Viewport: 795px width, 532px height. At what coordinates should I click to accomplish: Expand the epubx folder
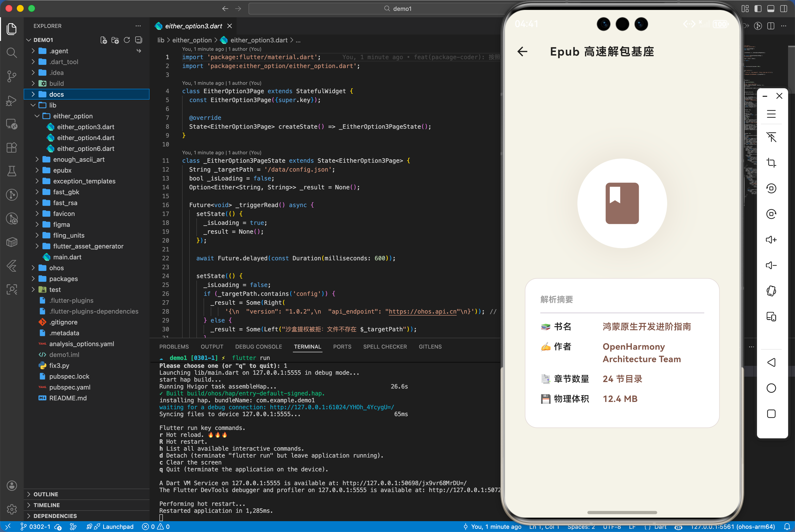62,170
